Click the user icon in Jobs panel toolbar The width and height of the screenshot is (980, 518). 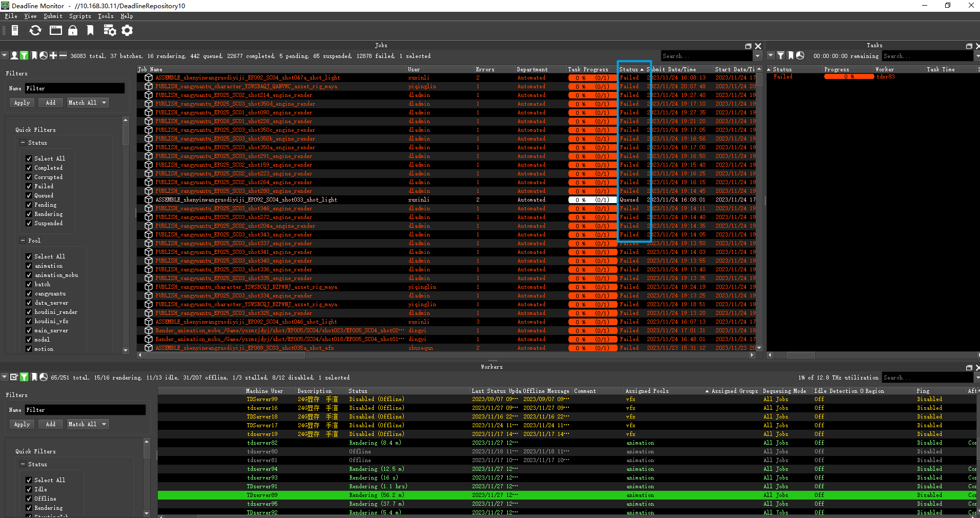coord(14,56)
